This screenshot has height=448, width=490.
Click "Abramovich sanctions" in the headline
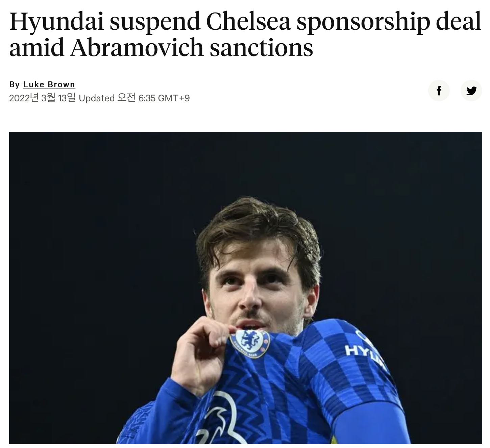[x=192, y=47]
